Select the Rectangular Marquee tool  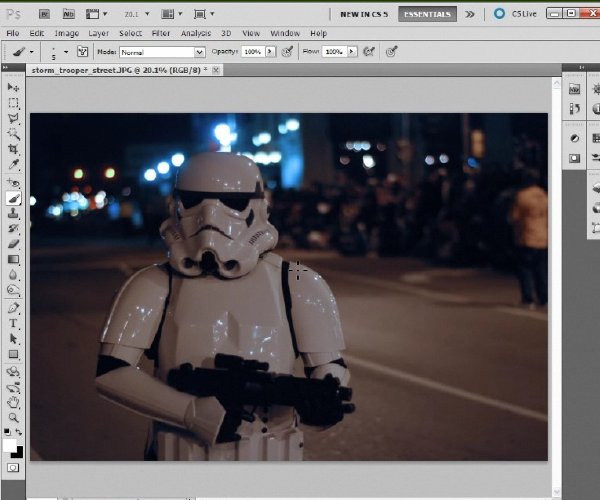coord(13,103)
